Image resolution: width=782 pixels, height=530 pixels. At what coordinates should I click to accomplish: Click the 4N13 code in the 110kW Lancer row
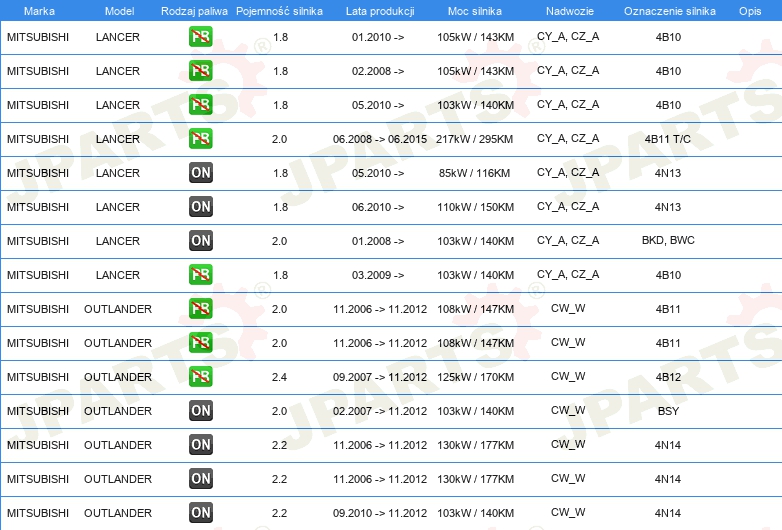(668, 207)
